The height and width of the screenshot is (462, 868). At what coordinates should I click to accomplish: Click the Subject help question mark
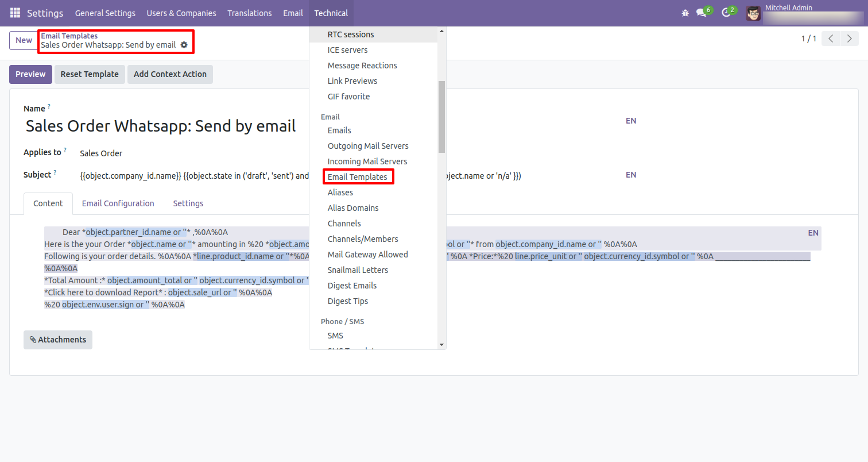click(55, 172)
